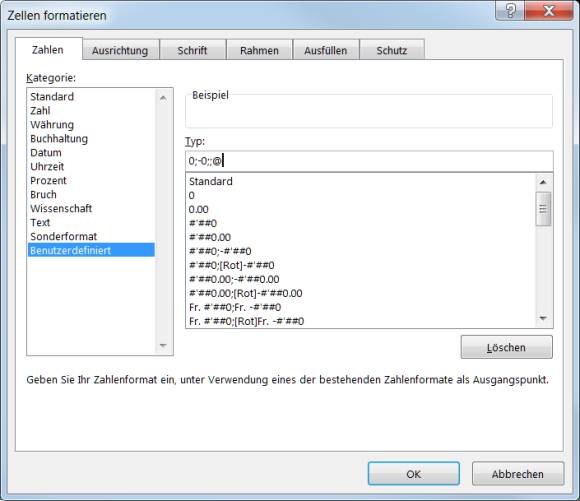This screenshot has width=580, height=501.
Task: Close the Zellen formatieren dialog
Action: 549,10
